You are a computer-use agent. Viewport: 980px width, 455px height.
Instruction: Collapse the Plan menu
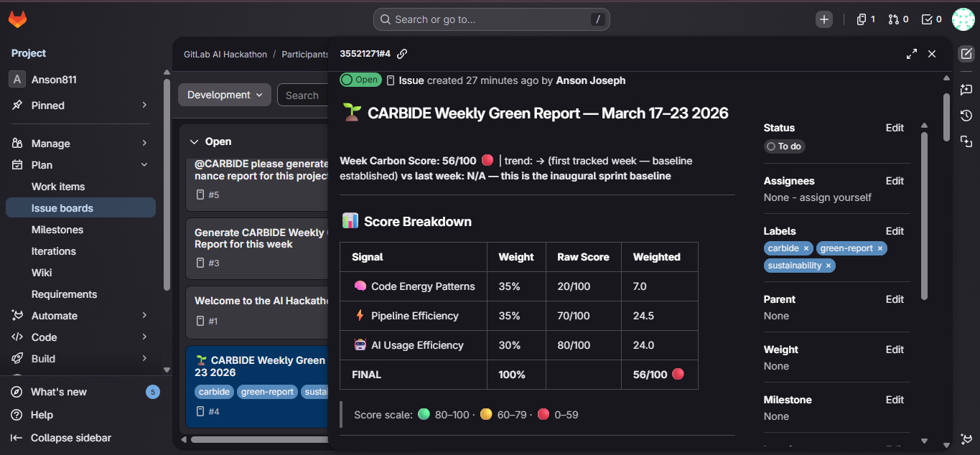(x=144, y=165)
